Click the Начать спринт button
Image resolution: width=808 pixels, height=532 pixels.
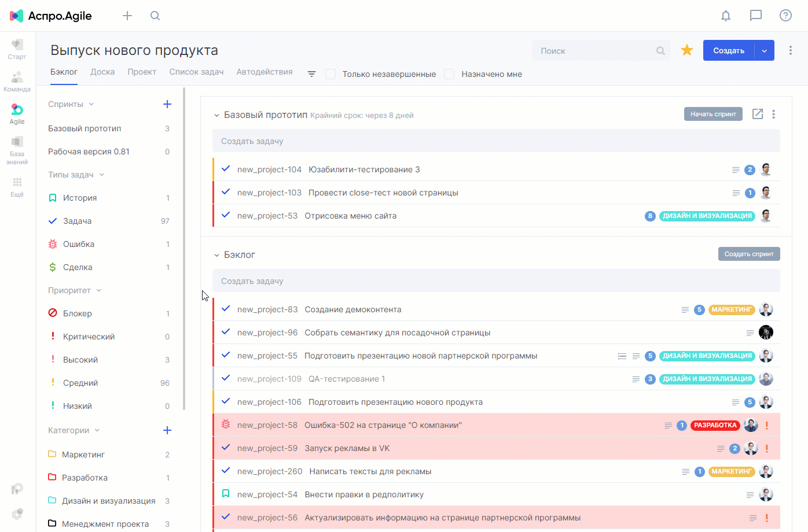(x=713, y=114)
